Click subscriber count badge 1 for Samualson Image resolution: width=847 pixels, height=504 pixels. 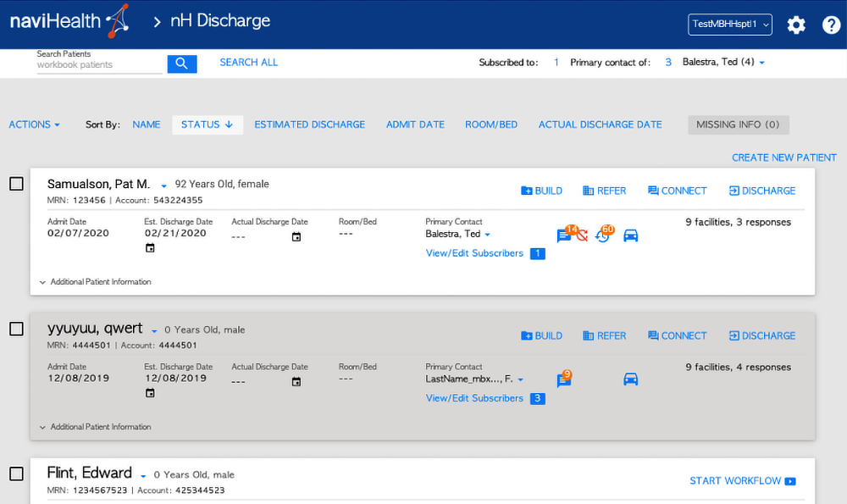538,253
